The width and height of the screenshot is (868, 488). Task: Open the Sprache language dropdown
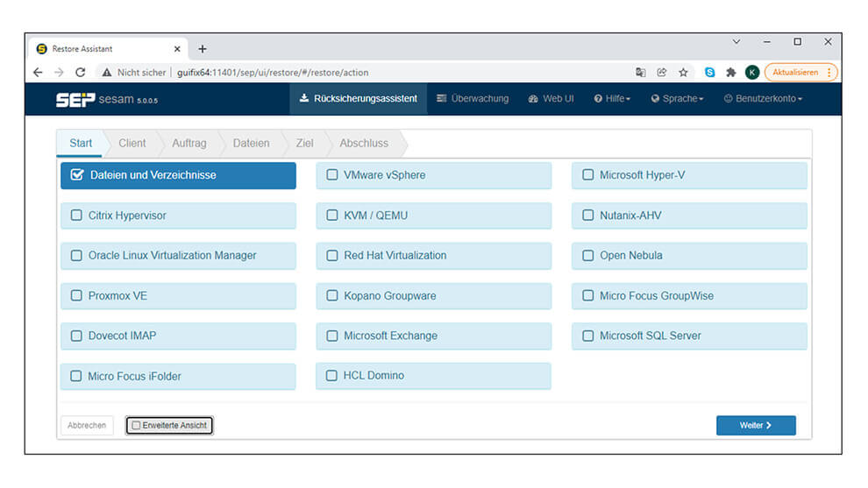pyautogui.click(x=677, y=99)
